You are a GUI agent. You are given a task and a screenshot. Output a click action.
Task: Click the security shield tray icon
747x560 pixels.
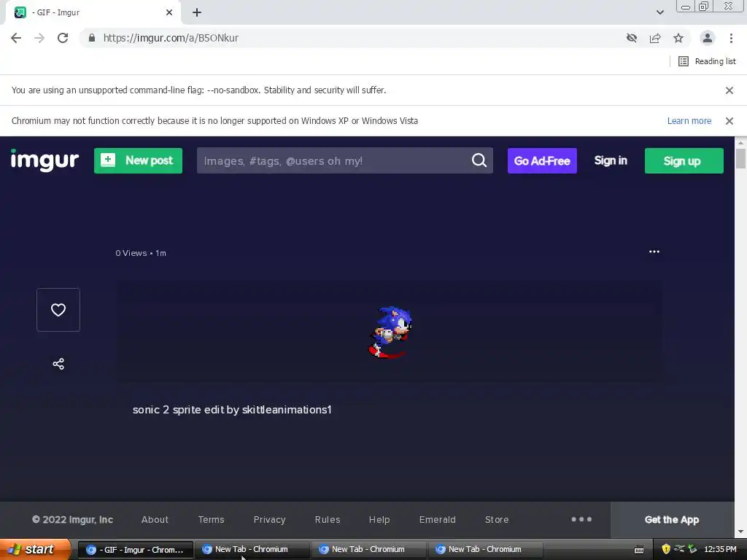[666, 550]
